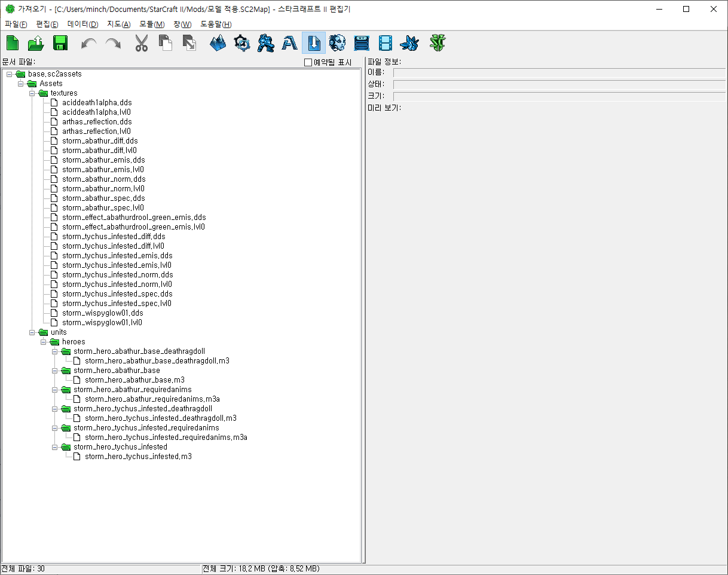
Task: Click the 이름 file name field
Action: 559,72
